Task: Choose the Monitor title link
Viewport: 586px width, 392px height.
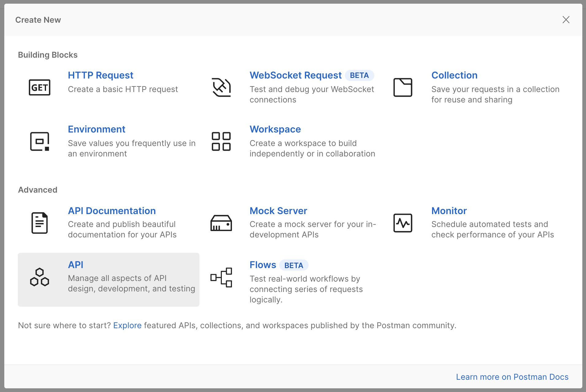Action: 449,211
